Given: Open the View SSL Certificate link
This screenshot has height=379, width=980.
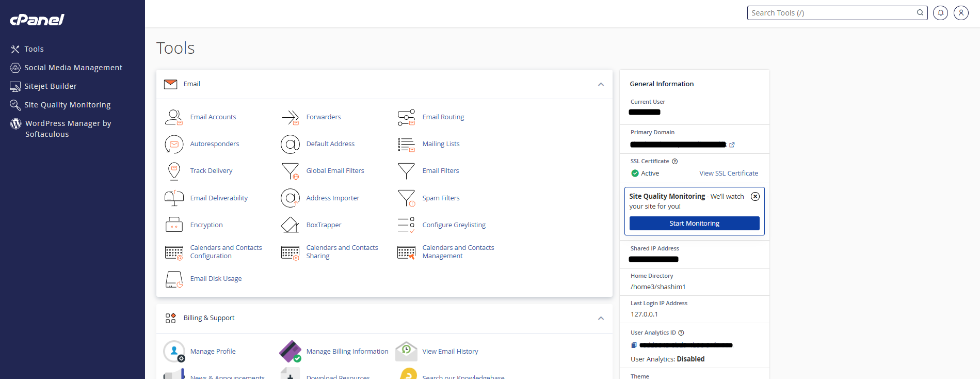Looking at the screenshot, I should click(x=729, y=173).
